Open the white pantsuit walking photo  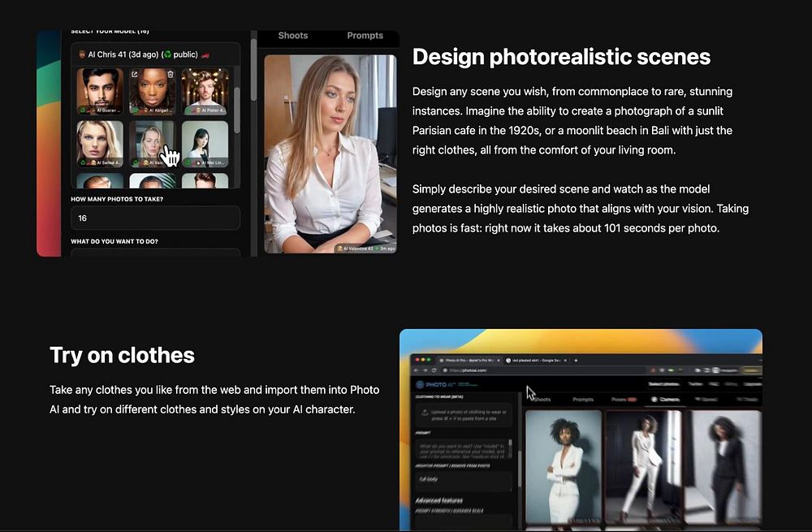[x=644, y=467]
